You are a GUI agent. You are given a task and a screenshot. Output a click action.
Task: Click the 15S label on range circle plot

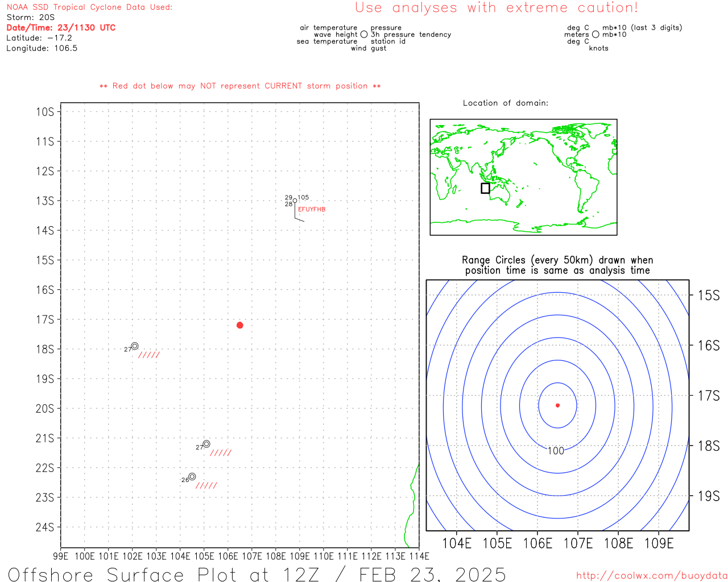pos(709,295)
